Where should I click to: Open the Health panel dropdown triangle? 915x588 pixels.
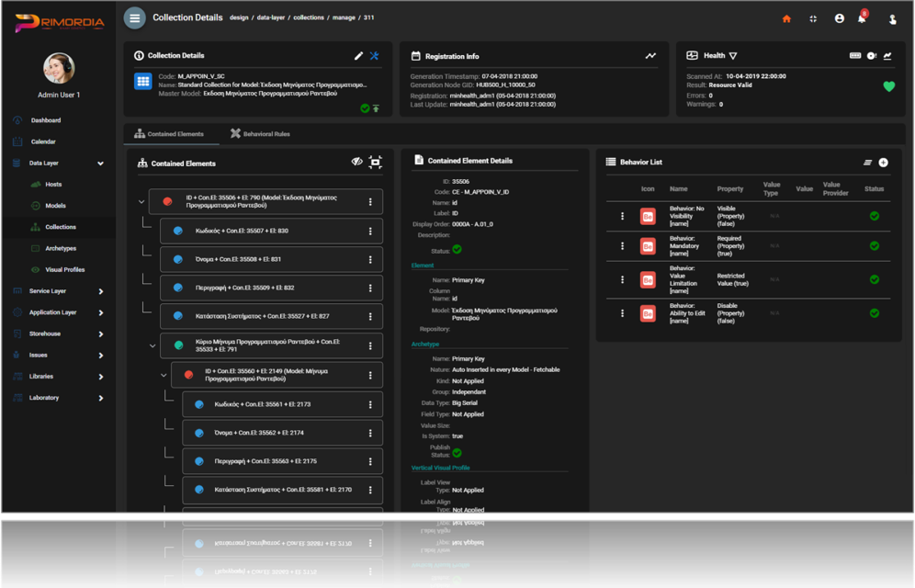[733, 56]
